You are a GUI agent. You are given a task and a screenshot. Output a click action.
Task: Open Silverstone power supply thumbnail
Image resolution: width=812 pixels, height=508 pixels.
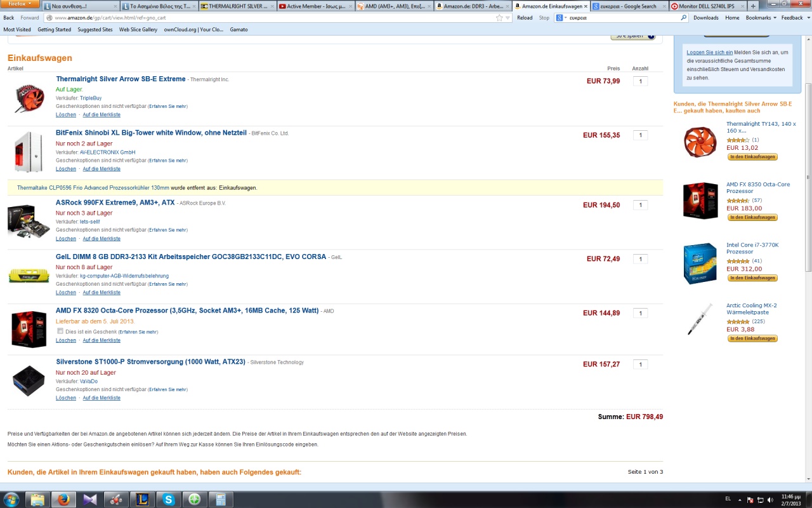(29, 380)
